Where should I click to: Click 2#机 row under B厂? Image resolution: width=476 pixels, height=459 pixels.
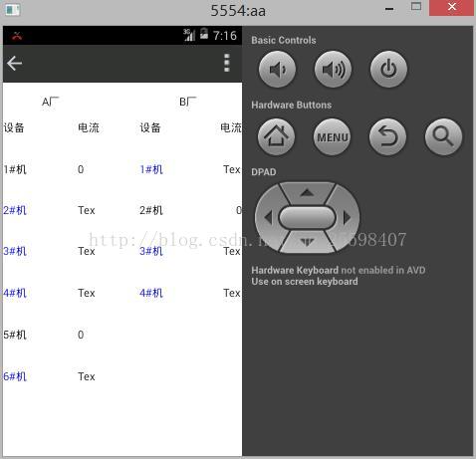[151, 210]
